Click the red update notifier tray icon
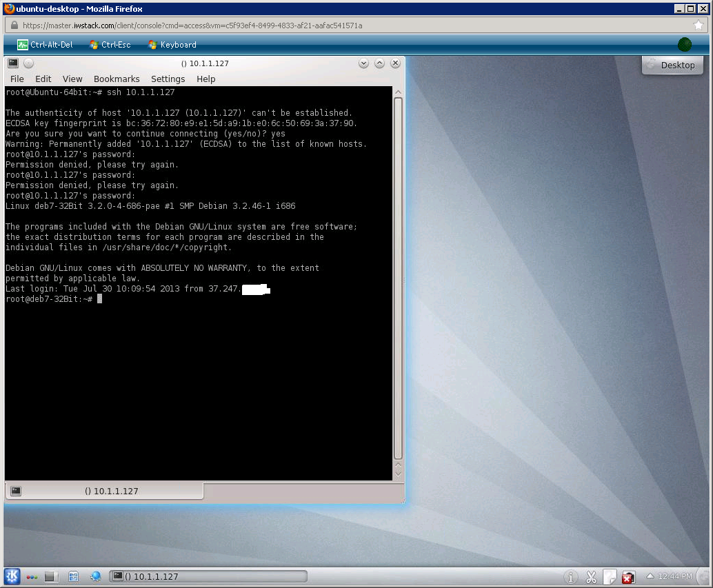Image resolution: width=713 pixels, height=588 pixels. [628, 577]
